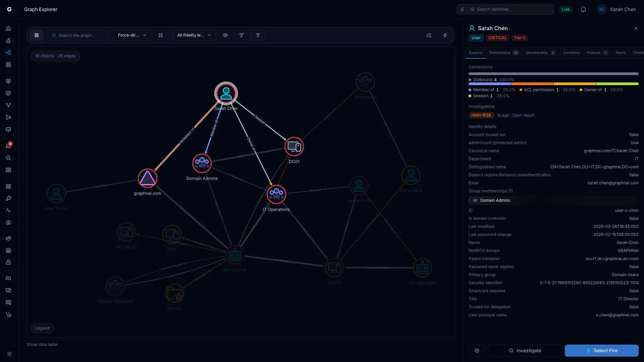The width and height of the screenshot is (644, 362).
Task: Click the Tier 0 tag
Action: click(x=520, y=38)
